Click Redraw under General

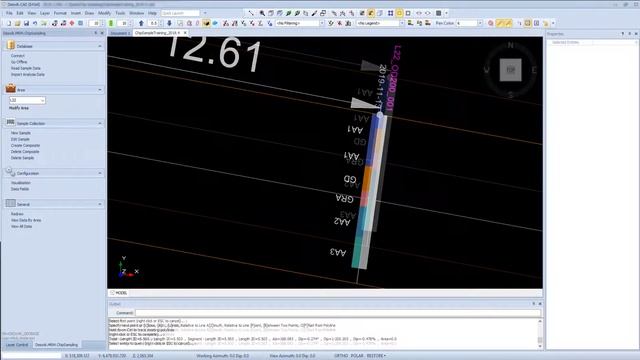click(x=17, y=214)
